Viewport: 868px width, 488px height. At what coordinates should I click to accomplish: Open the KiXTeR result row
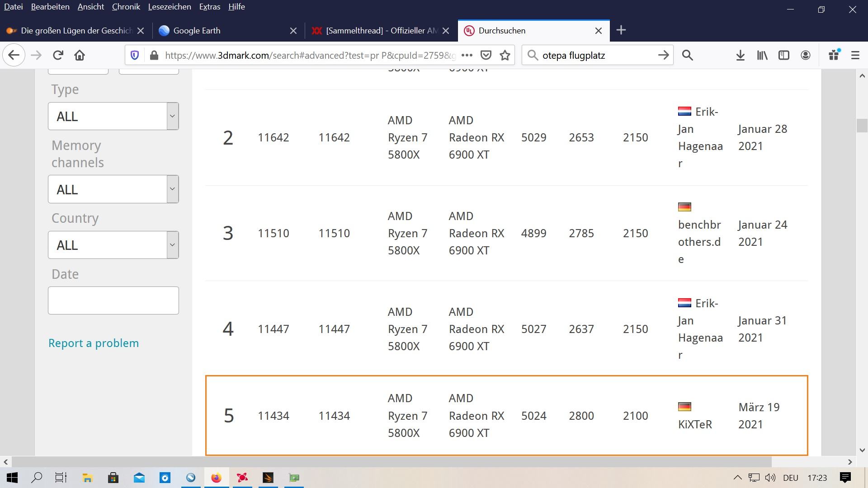pos(506,415)
